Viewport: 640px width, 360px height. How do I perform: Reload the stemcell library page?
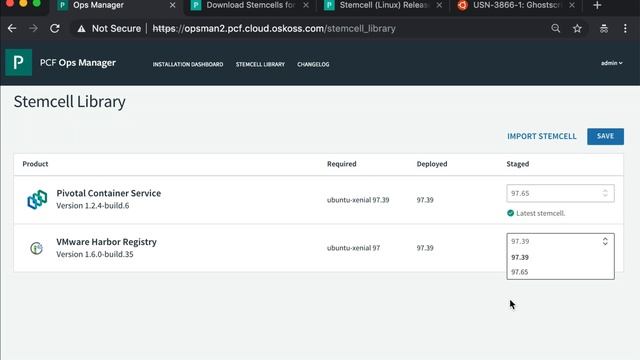55,28
